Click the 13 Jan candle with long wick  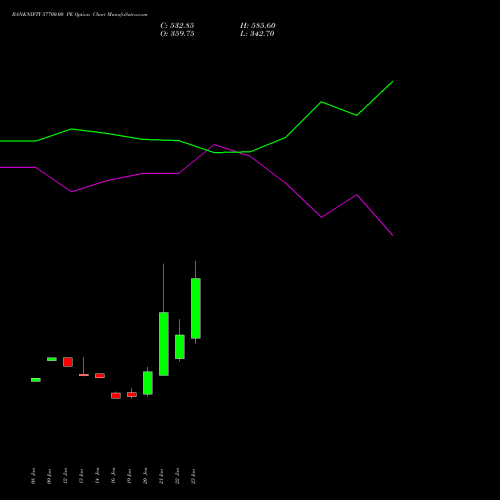click(x=84, y=375)
